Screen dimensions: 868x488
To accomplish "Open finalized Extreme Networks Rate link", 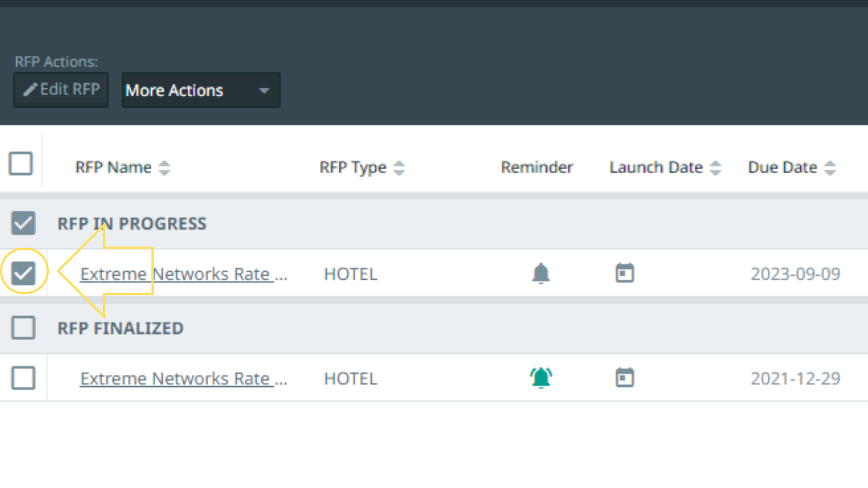I will [183, 379].
